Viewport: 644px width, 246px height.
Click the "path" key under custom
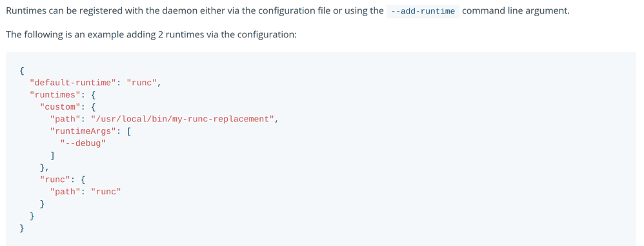pos(65,119)
